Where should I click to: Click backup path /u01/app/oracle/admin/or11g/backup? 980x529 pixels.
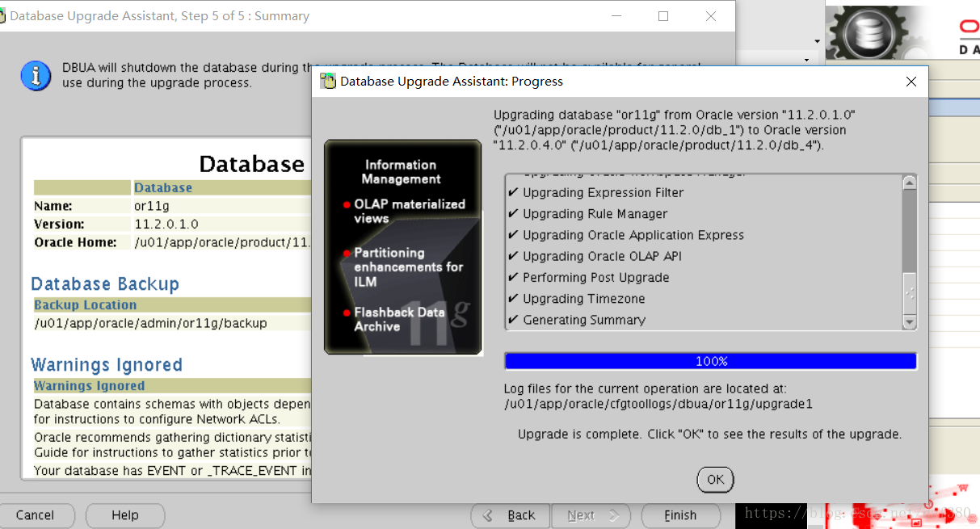pos(150,323)
